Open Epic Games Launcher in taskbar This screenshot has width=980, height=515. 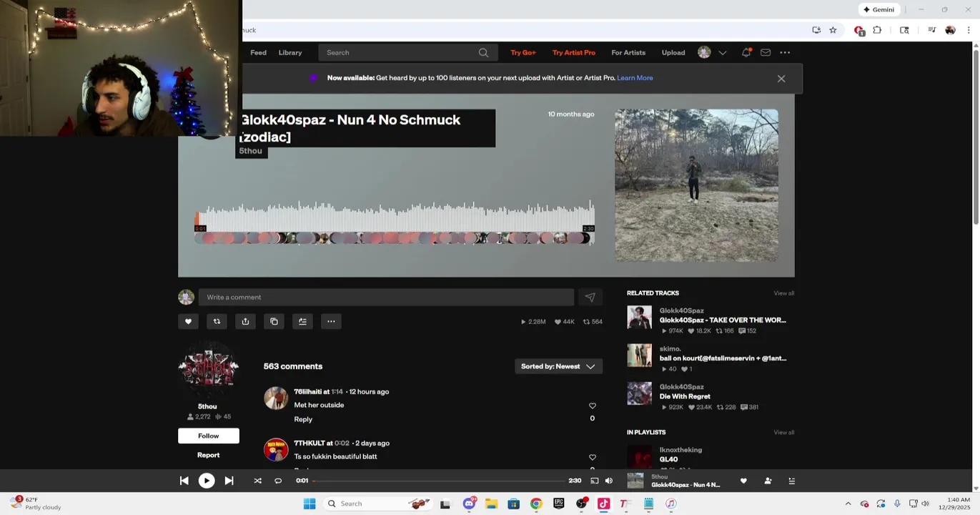pyautogui.click(x=558, y=504)
